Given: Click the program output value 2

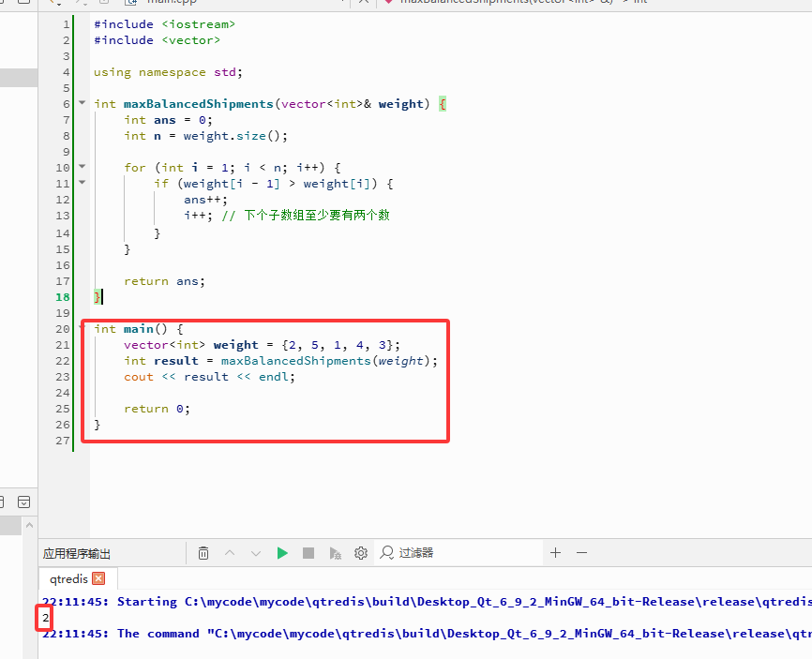Looking at the screenshot, I should pos(46,618).
